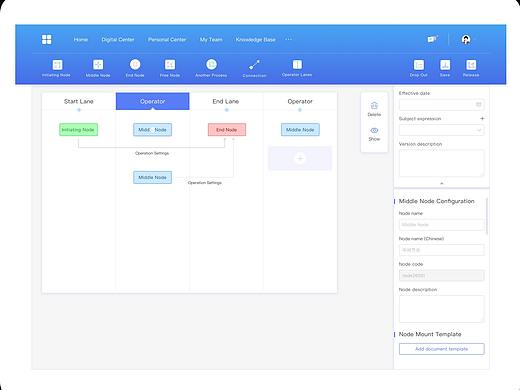
Task: Click the configuration panel vertical scrollbar
Action: coord(487,216)
